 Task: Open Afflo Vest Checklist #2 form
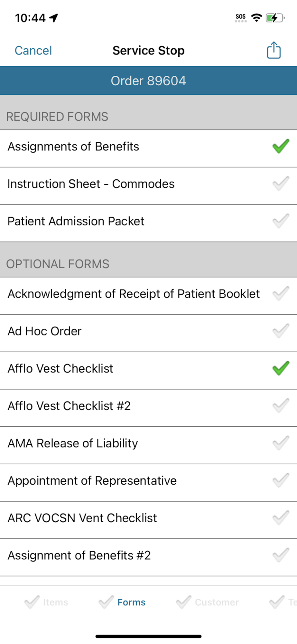[x=69, y=406]
